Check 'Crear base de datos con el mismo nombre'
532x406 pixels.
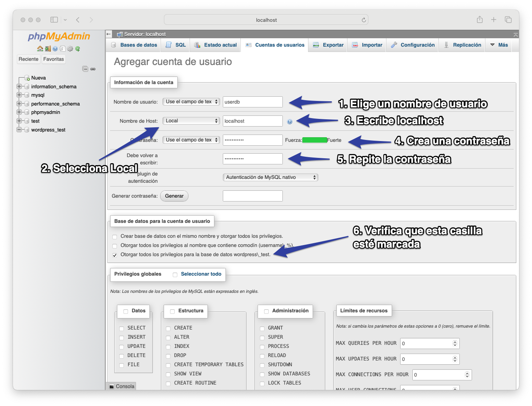pyautogui.click(x=115, y=237)
